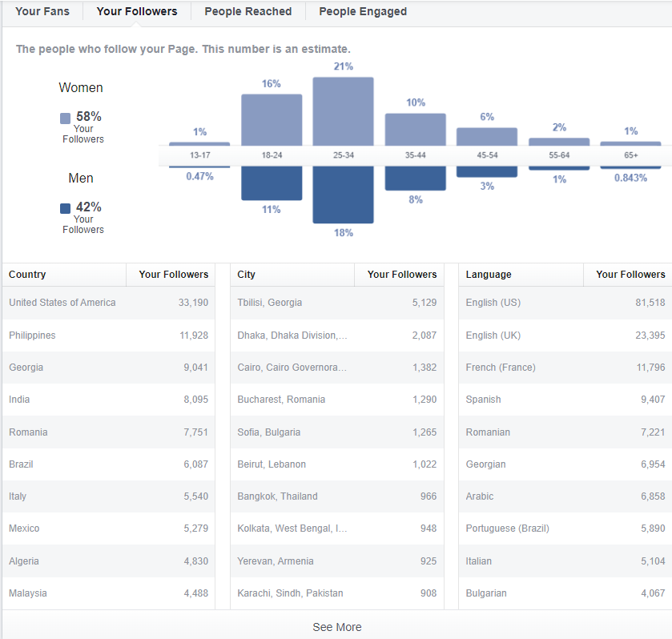Click the women 35-44 bar showing 10%
This screenshot has width=672, height=639.
click(415, 130)
